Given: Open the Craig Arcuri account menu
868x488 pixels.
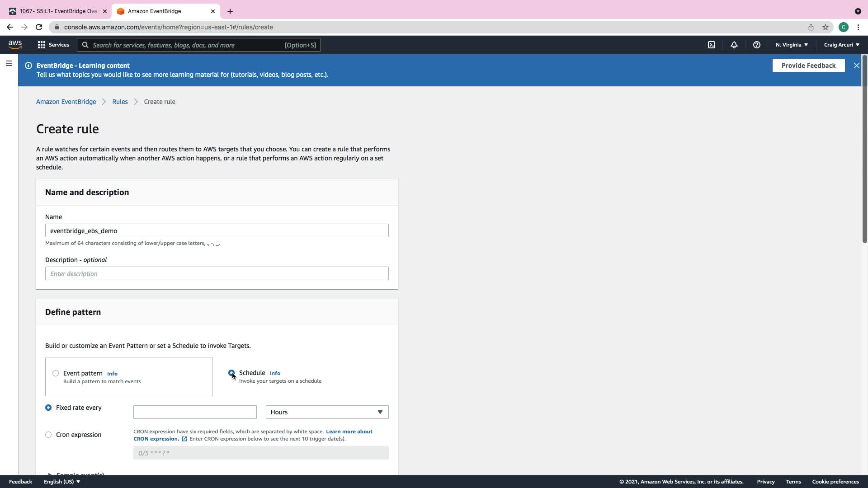Looking at the screenshot, I should pos(841,45).
